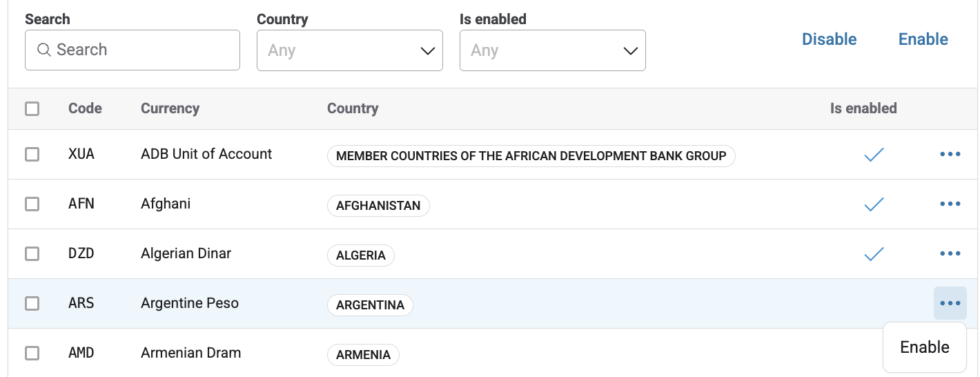Click the Enable bulk action at top

point(923,39)
